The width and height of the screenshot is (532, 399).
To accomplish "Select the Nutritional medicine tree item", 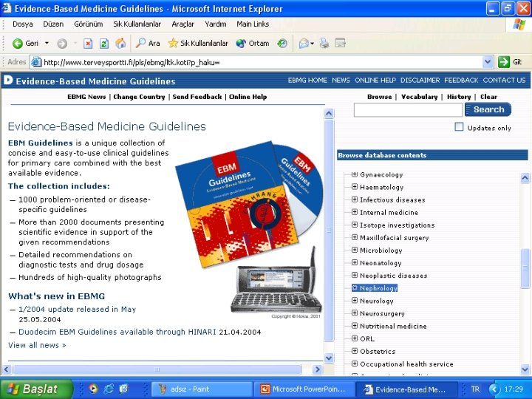I will pos(393,326).
